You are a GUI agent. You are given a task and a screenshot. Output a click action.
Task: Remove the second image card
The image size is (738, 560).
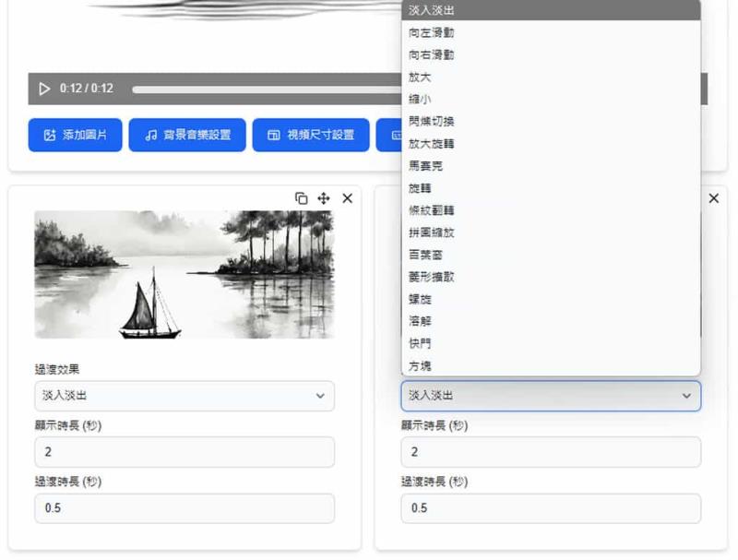pyautogui.click(x=713, y=198)
